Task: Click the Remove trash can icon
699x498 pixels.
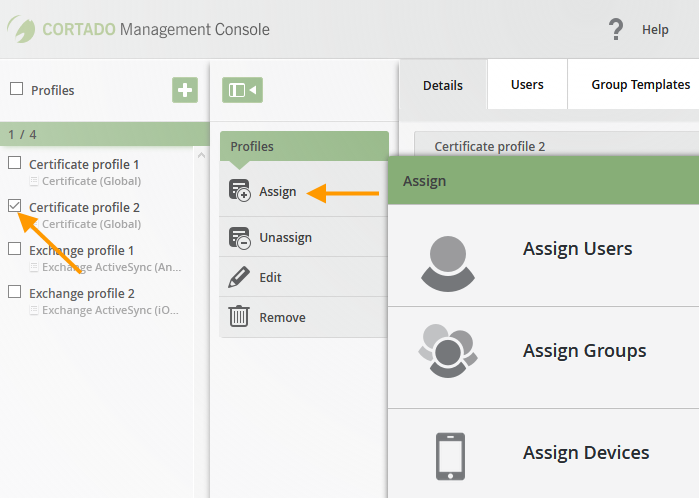Action: coord(239,317)
